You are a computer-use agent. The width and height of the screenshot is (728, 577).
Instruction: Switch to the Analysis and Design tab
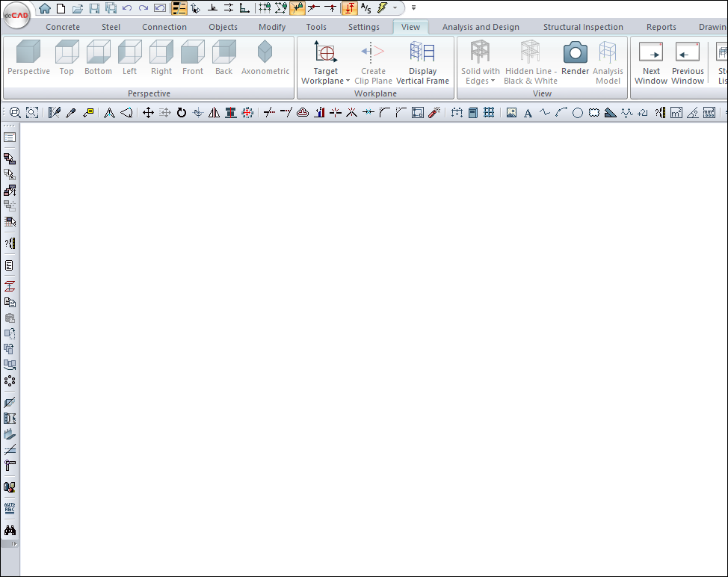(480, 27)
